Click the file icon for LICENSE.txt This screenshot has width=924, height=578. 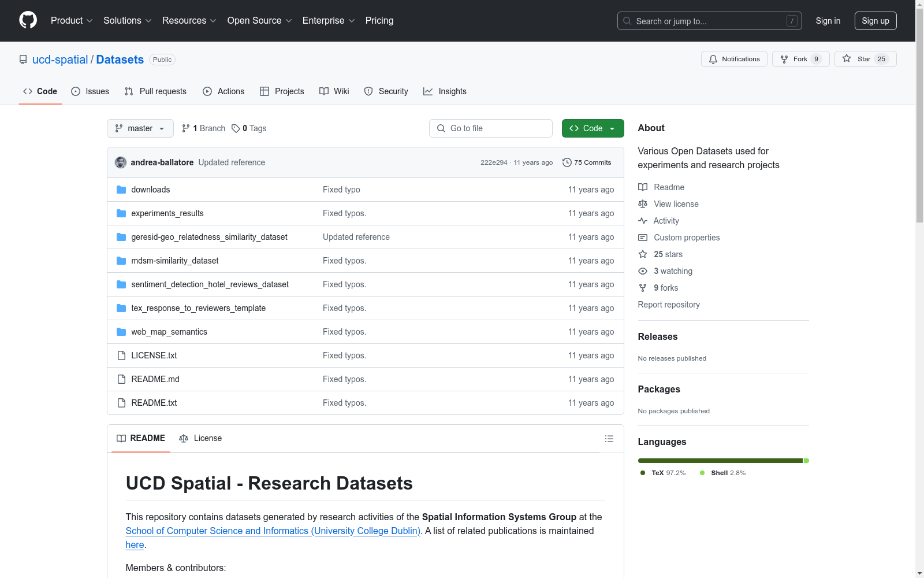tap(121, 355)
